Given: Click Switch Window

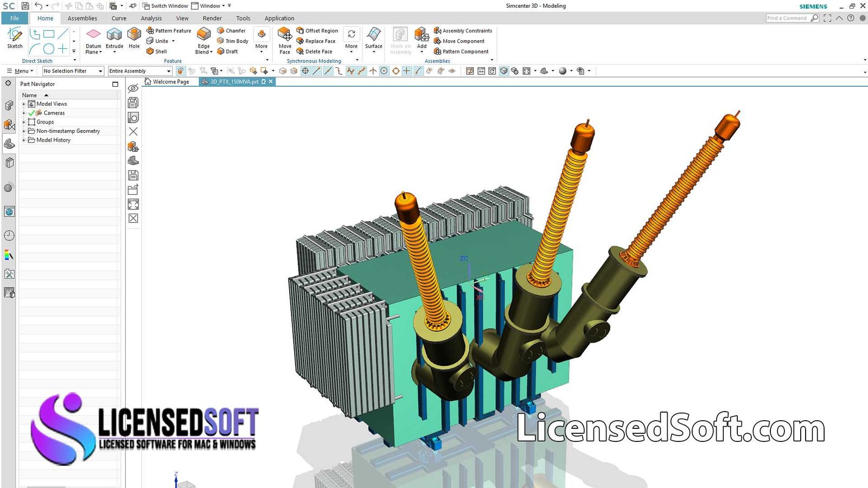Looking at the screenshot, I should pyautogui.click(x=165, y=5).
